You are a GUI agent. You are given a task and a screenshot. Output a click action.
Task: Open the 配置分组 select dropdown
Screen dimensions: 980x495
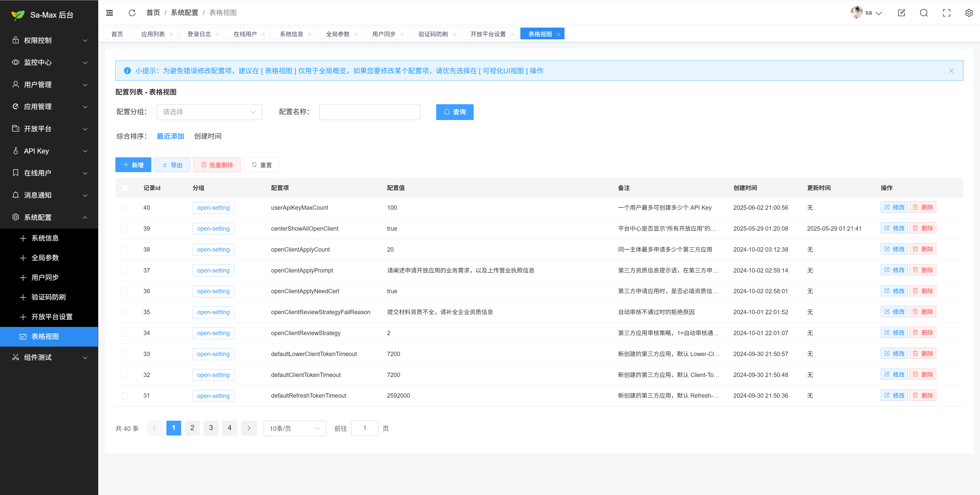click(x=209, y=112)
